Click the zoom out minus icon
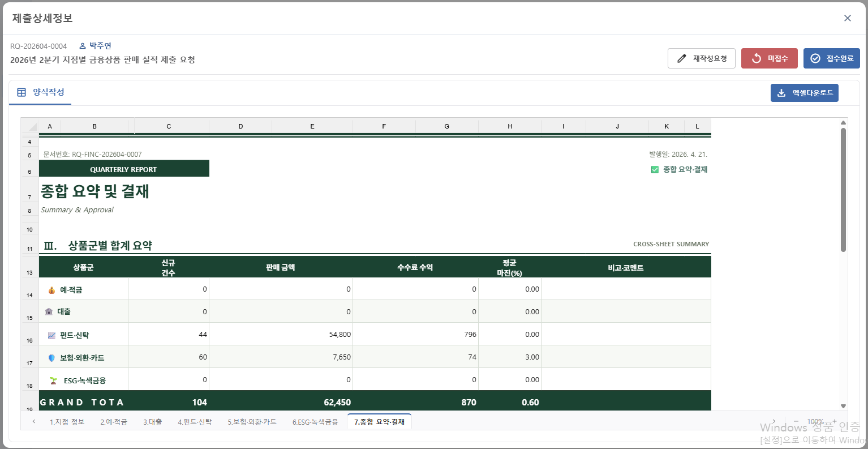Screen dimensions: 868x449 coord(796,421)
